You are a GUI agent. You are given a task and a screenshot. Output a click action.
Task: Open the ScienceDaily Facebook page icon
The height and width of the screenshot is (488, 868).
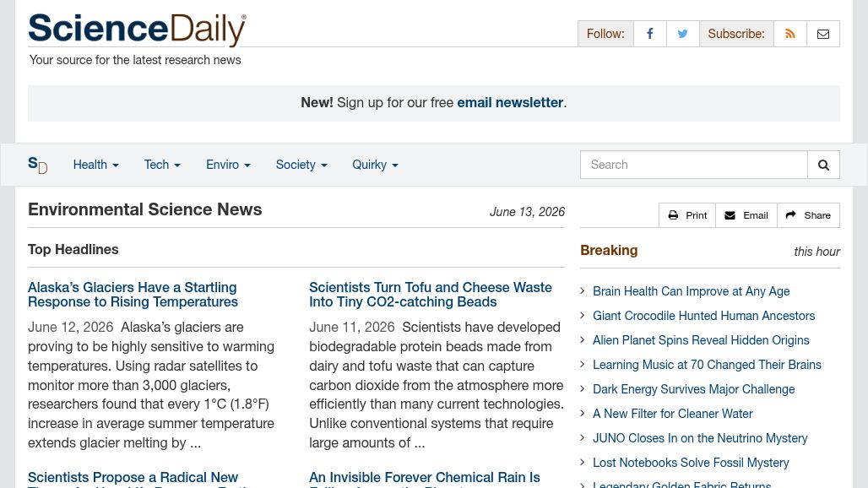[x=650, y=34]
